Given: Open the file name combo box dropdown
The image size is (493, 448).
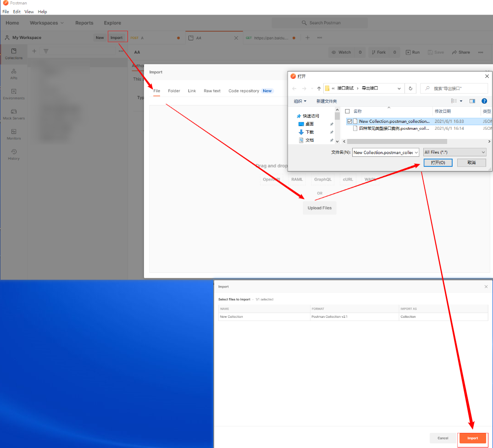Looking at the screenshot, I should tap(416, 153).
